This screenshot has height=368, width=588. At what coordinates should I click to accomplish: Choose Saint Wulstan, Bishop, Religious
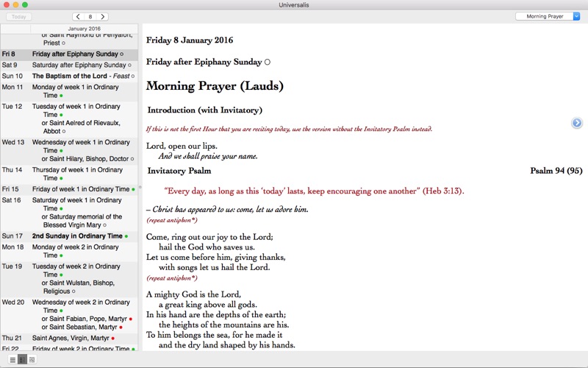point(78,287)
